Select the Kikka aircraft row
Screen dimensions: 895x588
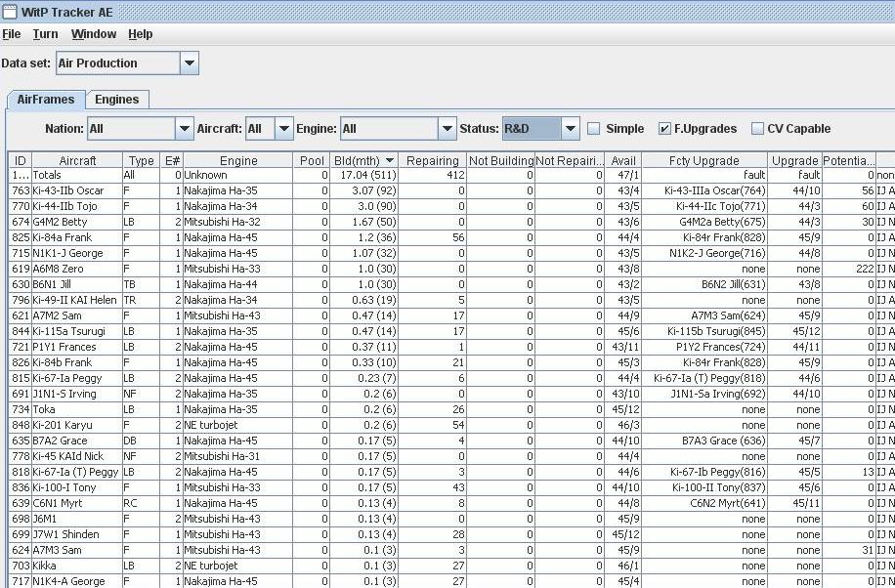point(451,566)
